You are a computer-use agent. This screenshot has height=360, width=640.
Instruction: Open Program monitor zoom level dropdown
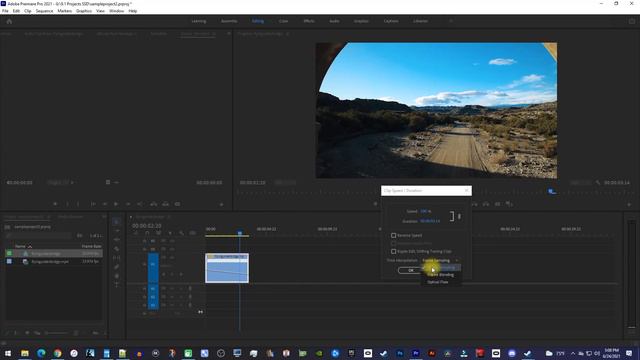coord(285,182)
